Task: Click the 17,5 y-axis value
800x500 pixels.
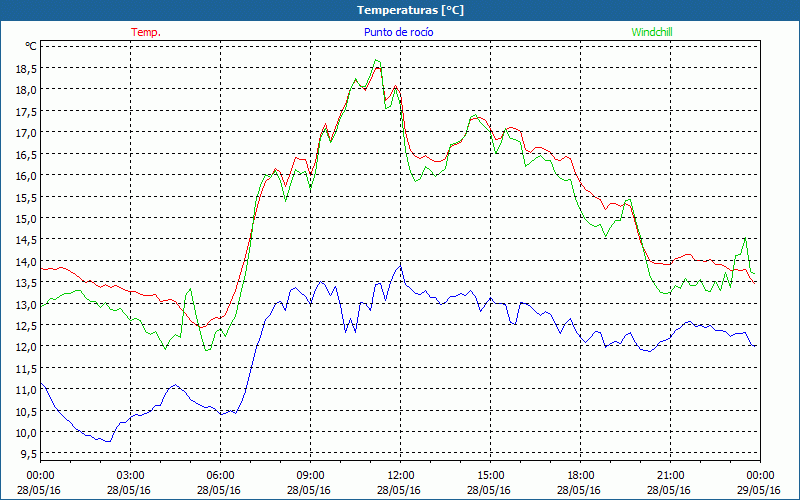Action: pyautogui.click(x=28, y=111)
